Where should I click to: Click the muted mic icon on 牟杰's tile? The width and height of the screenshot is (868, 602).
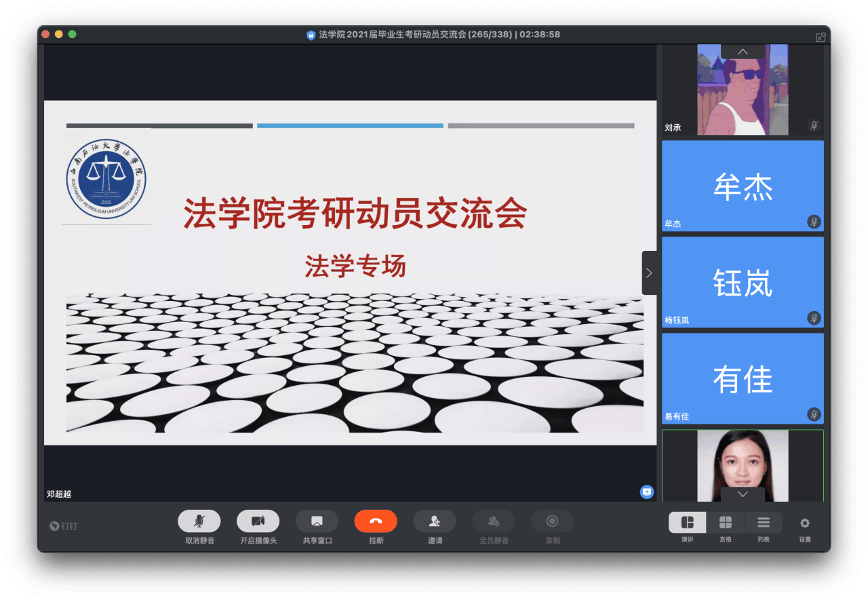pyautogui.click(x=814, y=222)
